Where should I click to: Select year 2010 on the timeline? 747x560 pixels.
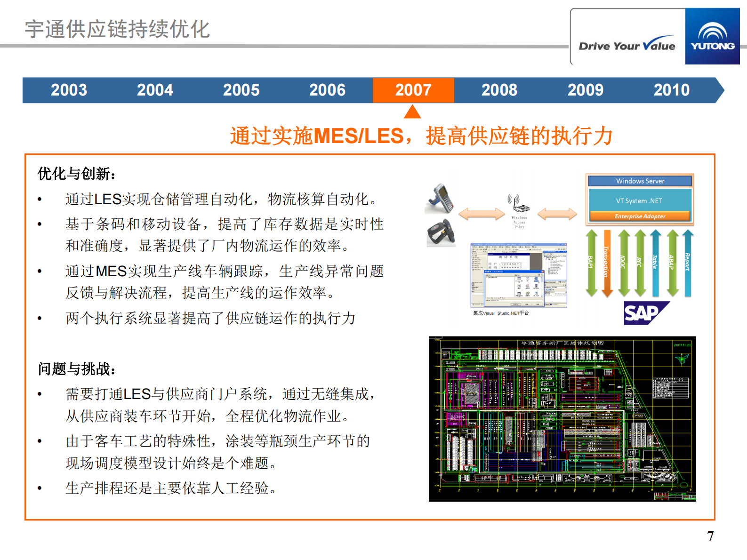[671, 90]
